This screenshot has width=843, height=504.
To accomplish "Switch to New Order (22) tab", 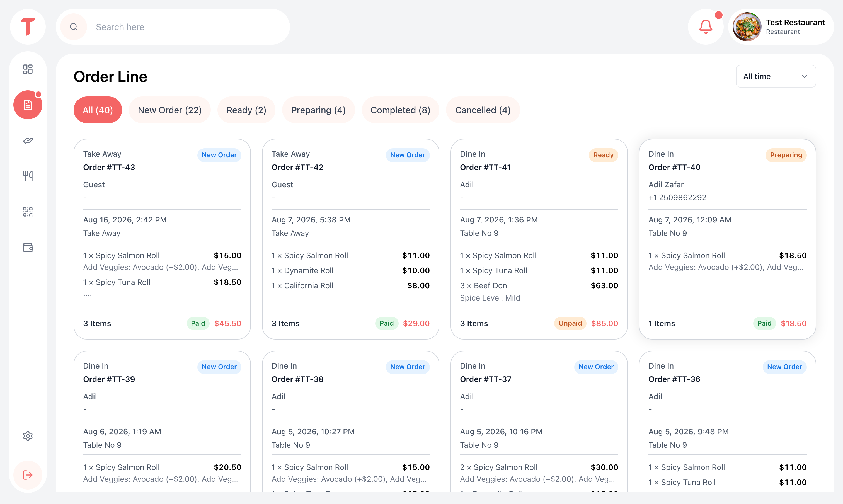I will coord(170,110).
